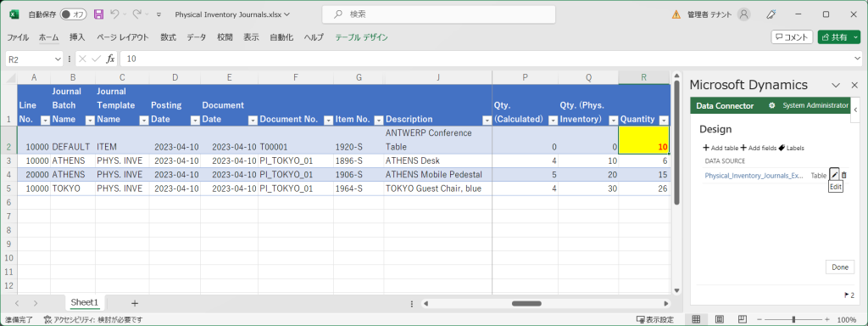Click the cancel X icon in formula bar
The height and width of the screenshot is (326, 868).
click(82, 59)
